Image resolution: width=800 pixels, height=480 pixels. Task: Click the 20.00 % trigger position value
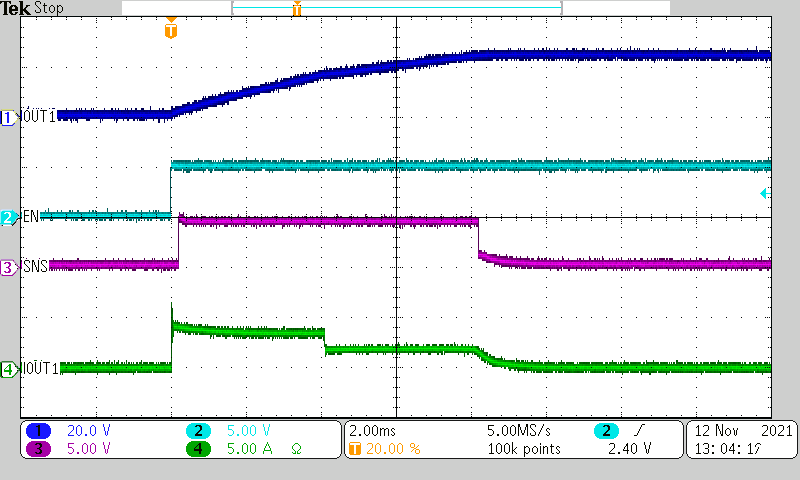[x=393, y=449]
